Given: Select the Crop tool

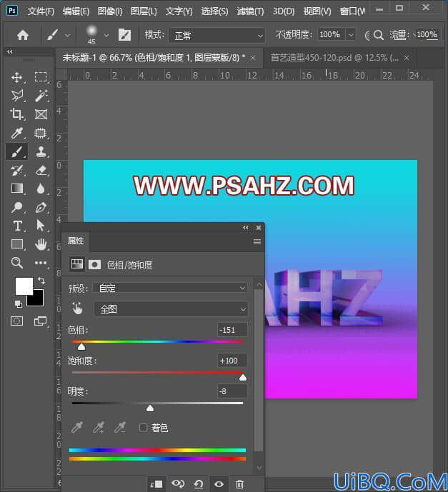Looking at the screenshot, I should pyautogui.click(x=16, y=114).
